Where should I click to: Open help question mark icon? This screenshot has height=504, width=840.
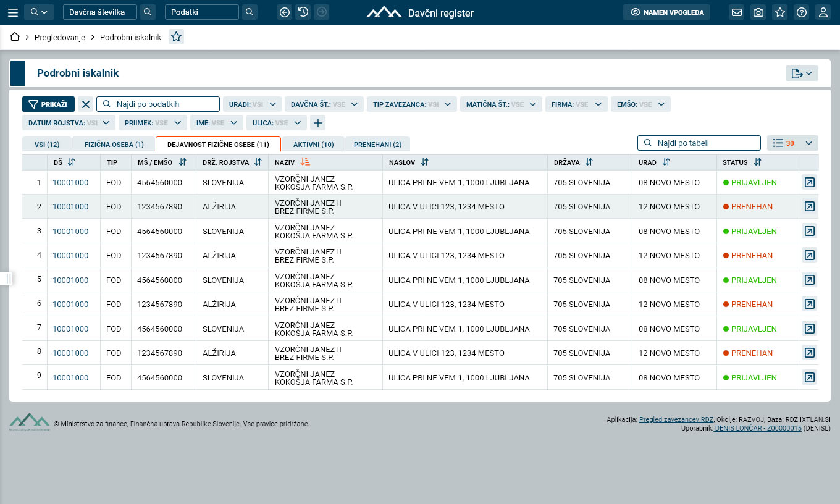[802, 12]
